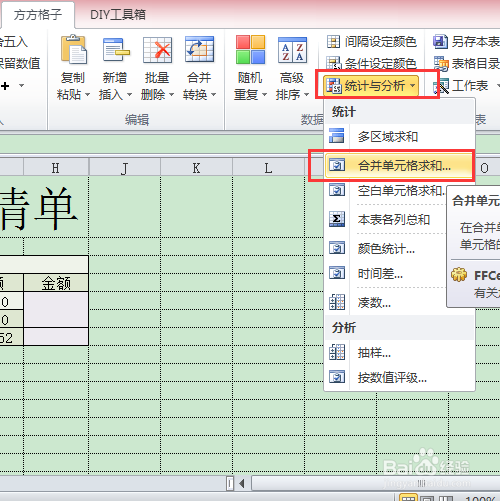500x501 pixels.
Task: Open the 高级排序 dropdown arrow
Action: coord(307,95)
